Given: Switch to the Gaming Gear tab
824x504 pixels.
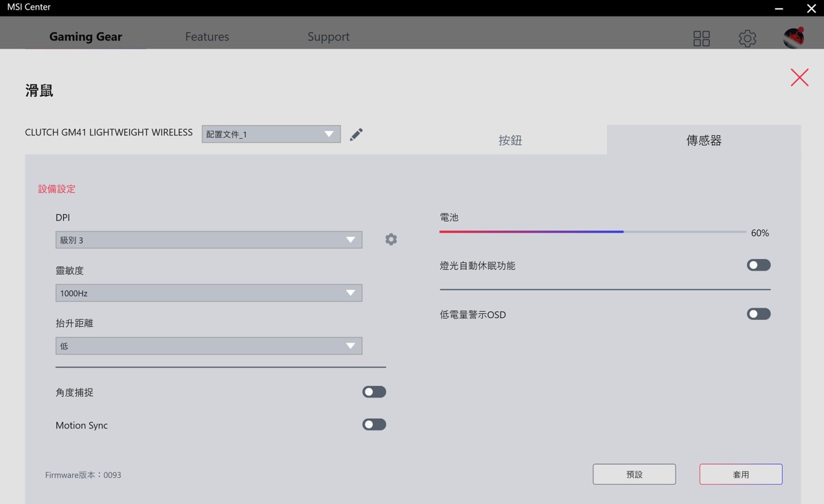Looking at the screenshot, I should click(x=86, y=37).
